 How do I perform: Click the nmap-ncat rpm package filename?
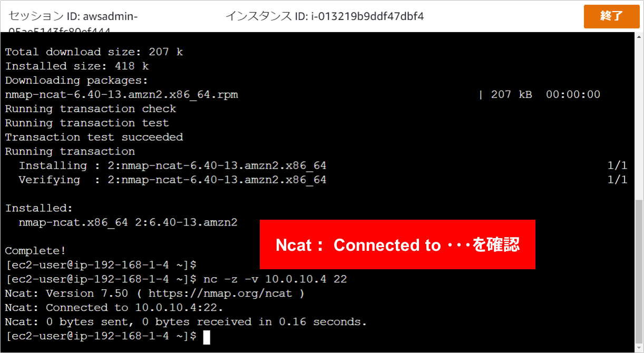coord(122,95)
